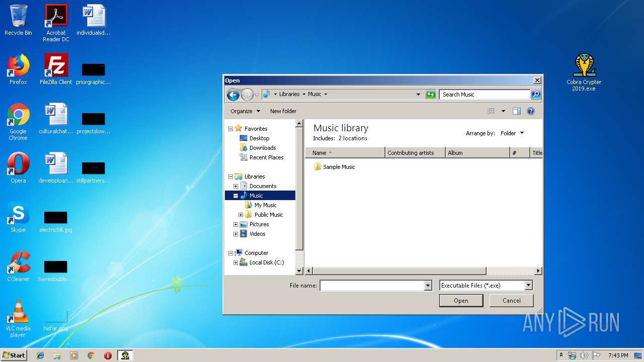Open Arrange by Folder dropdown
Viewport: 644px width, 362px height.
(512, 133)
